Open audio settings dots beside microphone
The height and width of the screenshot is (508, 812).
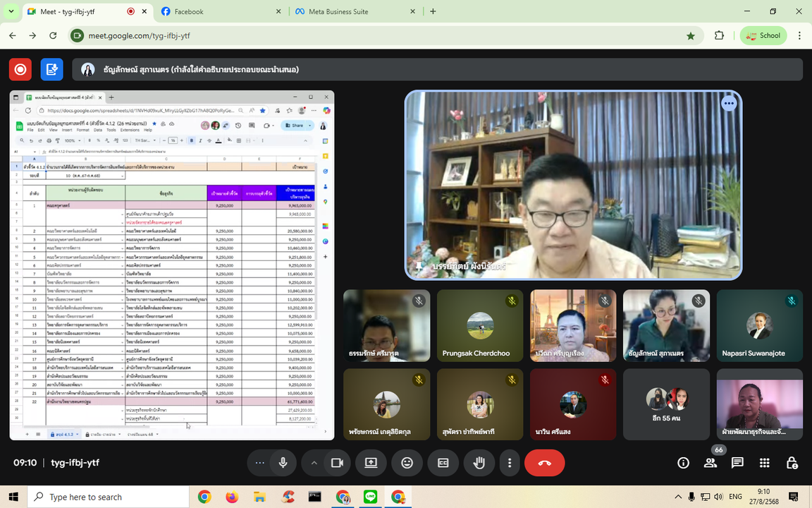(260, 463)
